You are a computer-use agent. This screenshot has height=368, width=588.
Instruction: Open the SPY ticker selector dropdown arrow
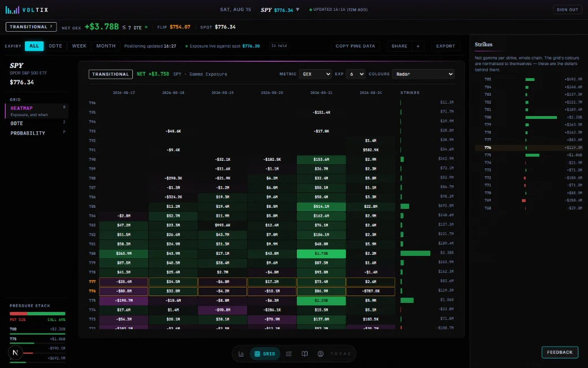tap(298, 10)
